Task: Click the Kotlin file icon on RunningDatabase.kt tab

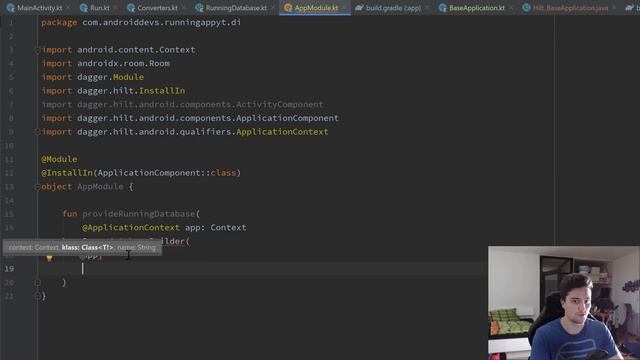Action: [x=199, y=8]
